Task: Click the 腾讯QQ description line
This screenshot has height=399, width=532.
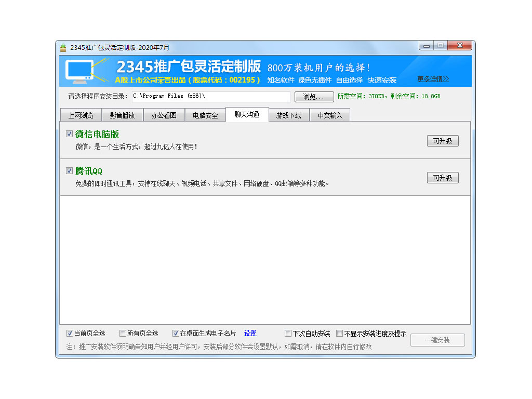Action: 202,183
